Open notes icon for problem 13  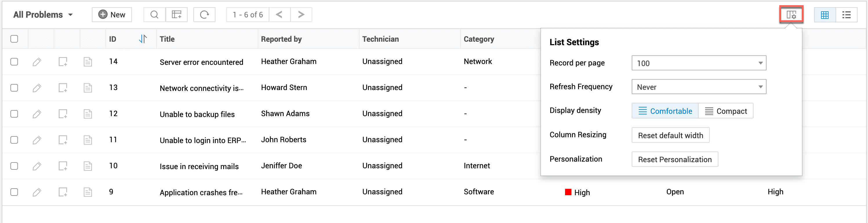click(88, 88)
